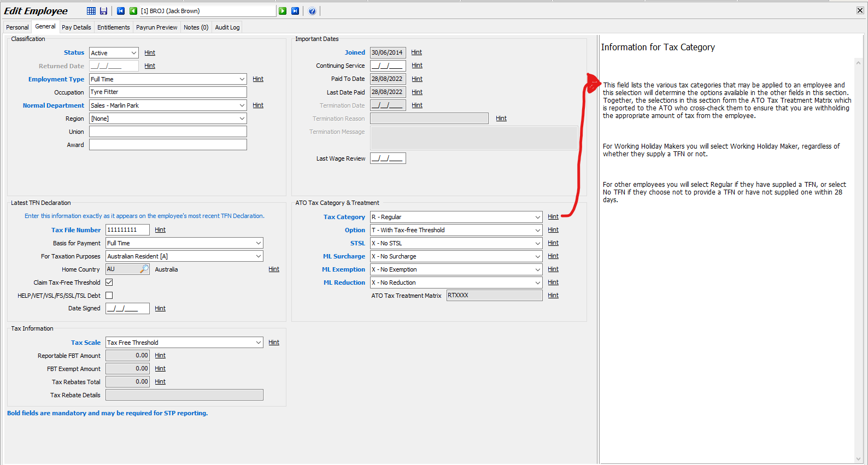The image size is (868, 465).
Task: Click the Hint link beside Status
Action: click(x=150, y=53)
